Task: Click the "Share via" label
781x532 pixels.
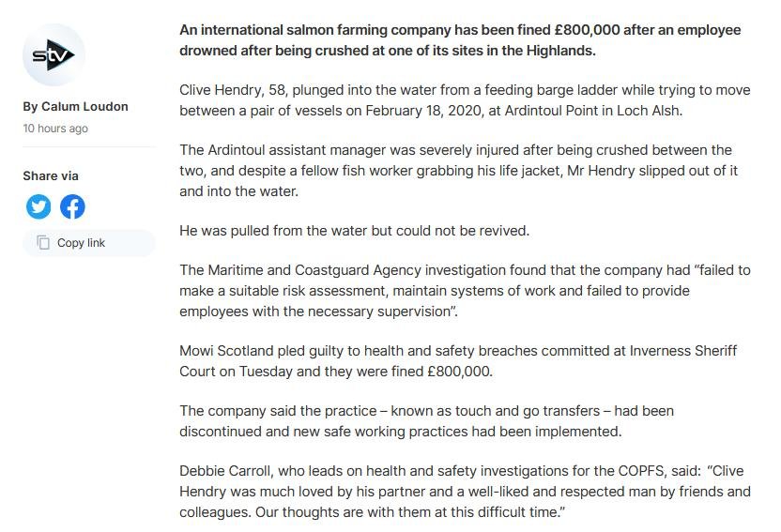Action: pyautogui.click(x=51, y=175)
